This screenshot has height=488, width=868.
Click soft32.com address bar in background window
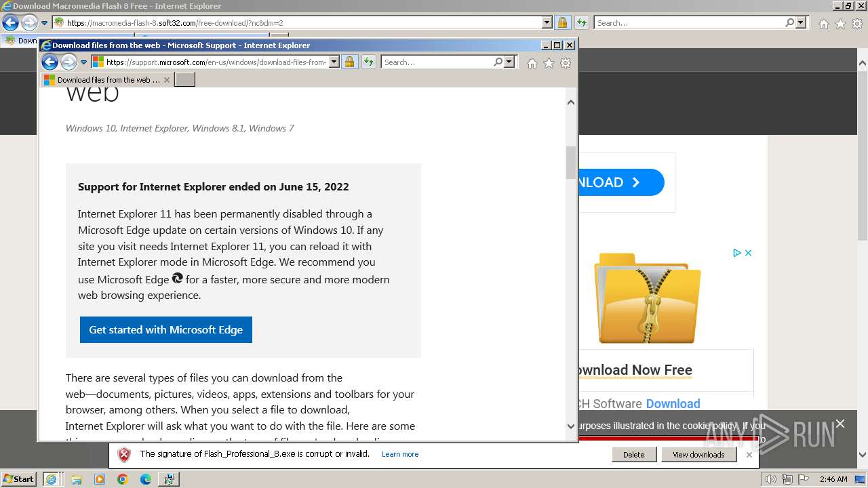[297, 23]
